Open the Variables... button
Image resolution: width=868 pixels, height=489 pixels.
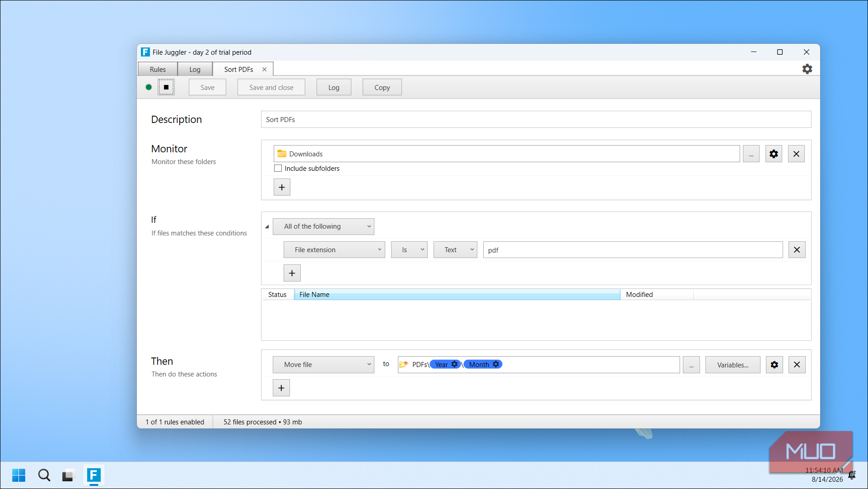click(733, 365)
